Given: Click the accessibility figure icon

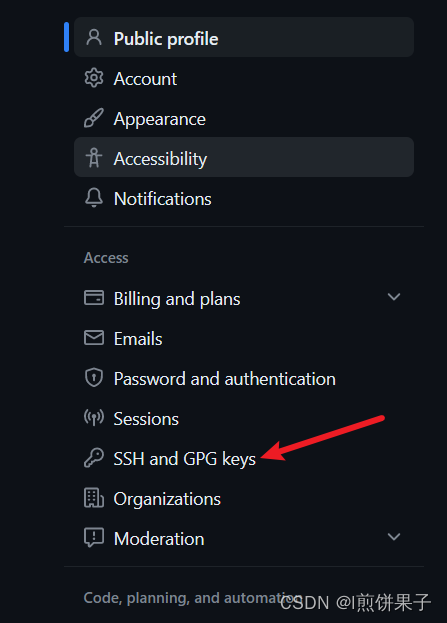Looking at the screenshot, I should pos(94,158).
